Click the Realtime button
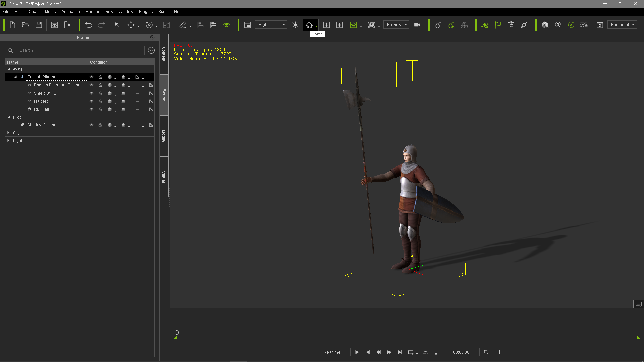Image resolution: width=644 pixels, height=362 pixels. point(332,352)
